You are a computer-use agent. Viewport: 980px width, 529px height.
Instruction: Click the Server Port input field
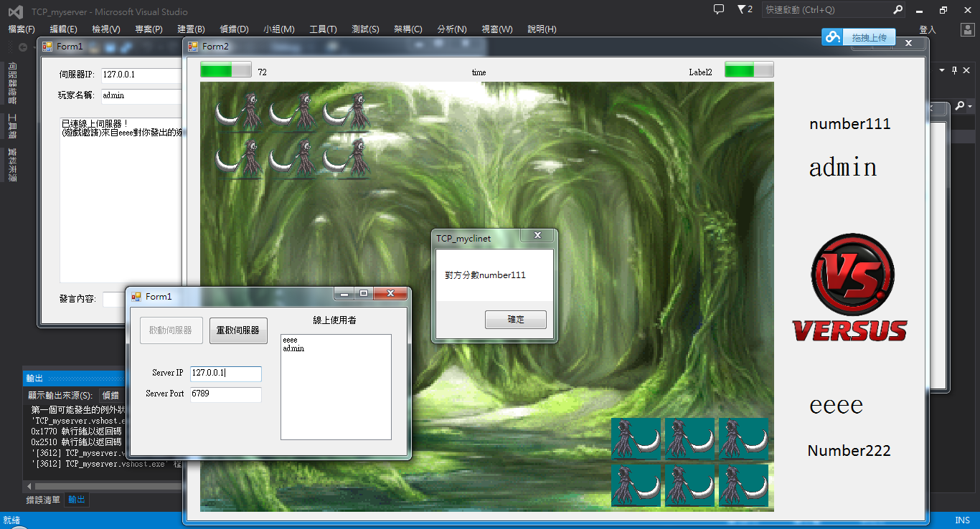point(225,394)
